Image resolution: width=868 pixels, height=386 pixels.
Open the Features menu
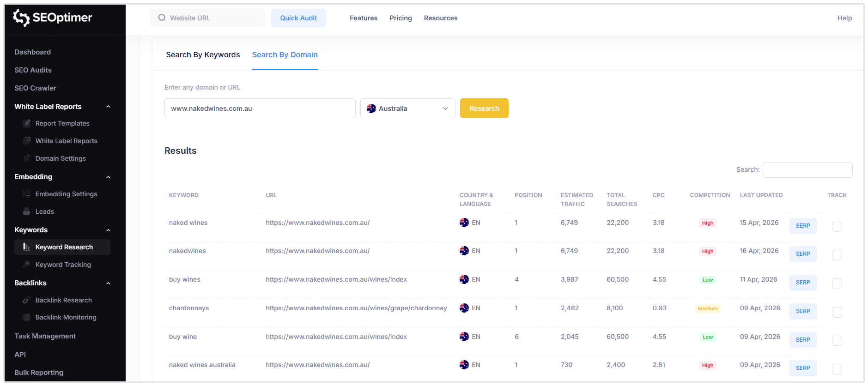point(364,18)
